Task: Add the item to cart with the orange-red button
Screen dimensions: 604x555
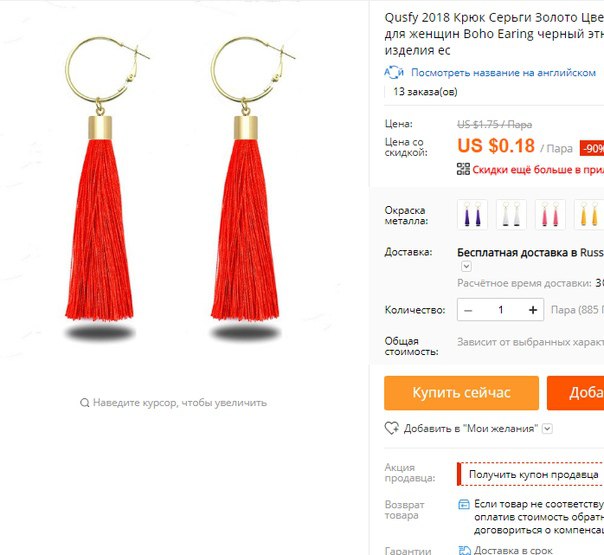Action: tap(575, 393)
